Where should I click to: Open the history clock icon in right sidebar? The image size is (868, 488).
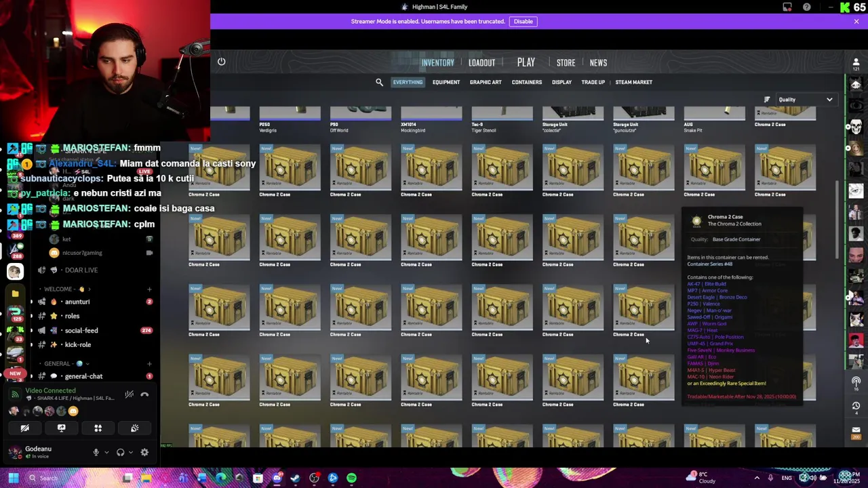856,405
